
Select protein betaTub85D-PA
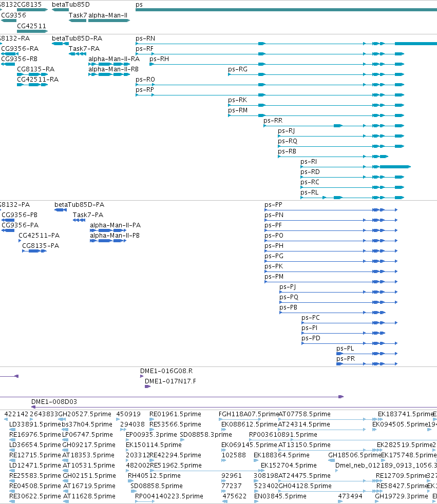(80, 205)
